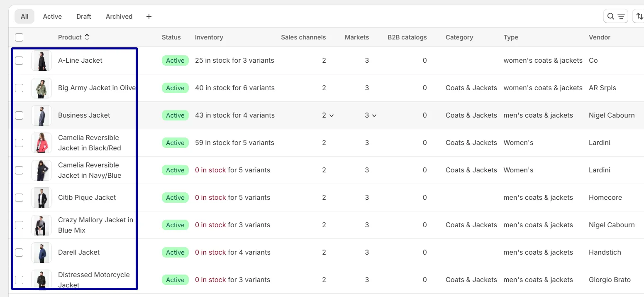Open the Darell Jacket product
Viewport: 644px width, 297px height.
(x=79, y=253)
